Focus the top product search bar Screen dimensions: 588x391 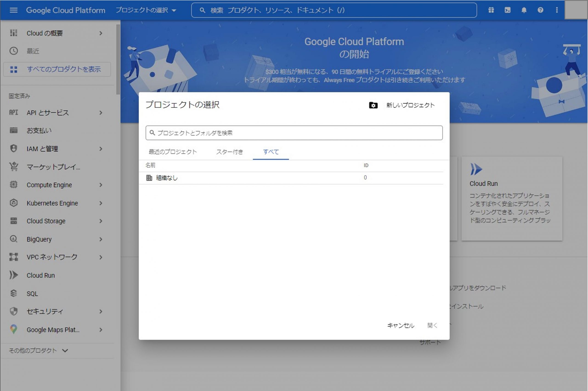[334, 10]
